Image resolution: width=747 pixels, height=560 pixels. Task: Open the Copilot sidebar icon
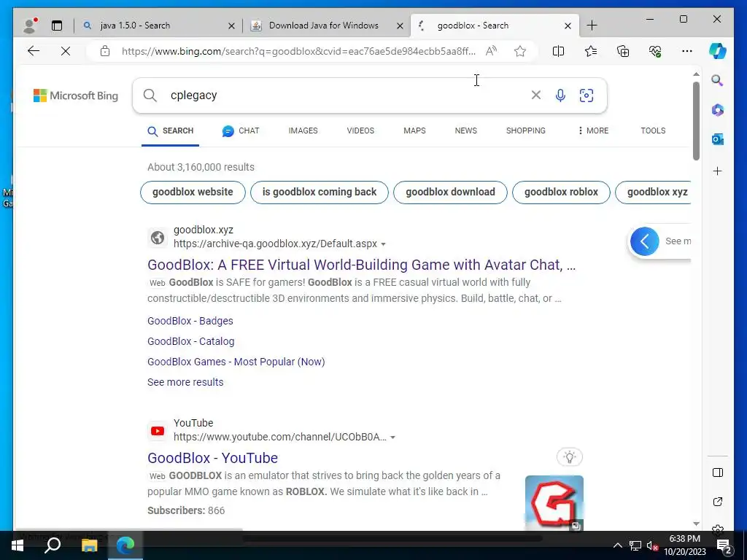[x=718, y=51]
